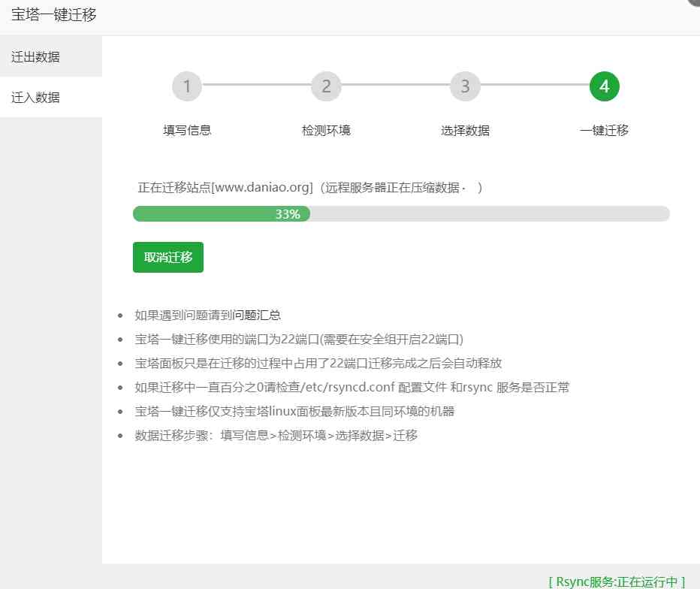Click step 3 circle 选择数据

click(465, 86)
